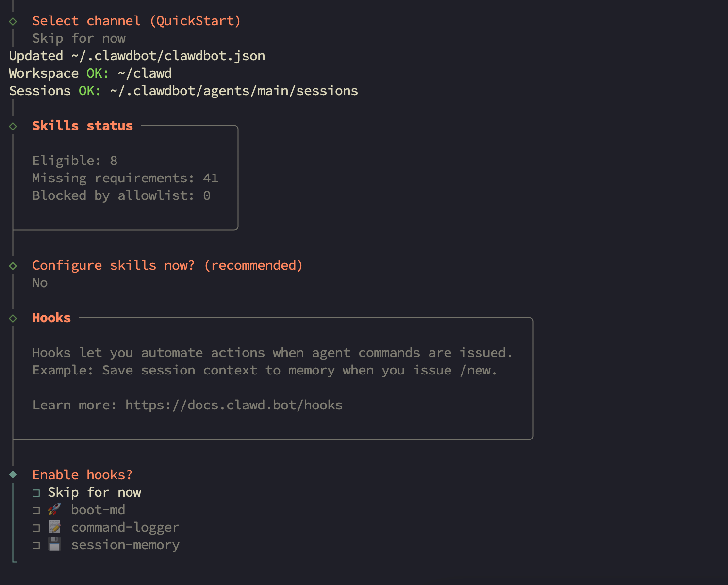Enable the command-logger hook checkbox
Screen dimensions: 728x585
click(x=36, y=528)
